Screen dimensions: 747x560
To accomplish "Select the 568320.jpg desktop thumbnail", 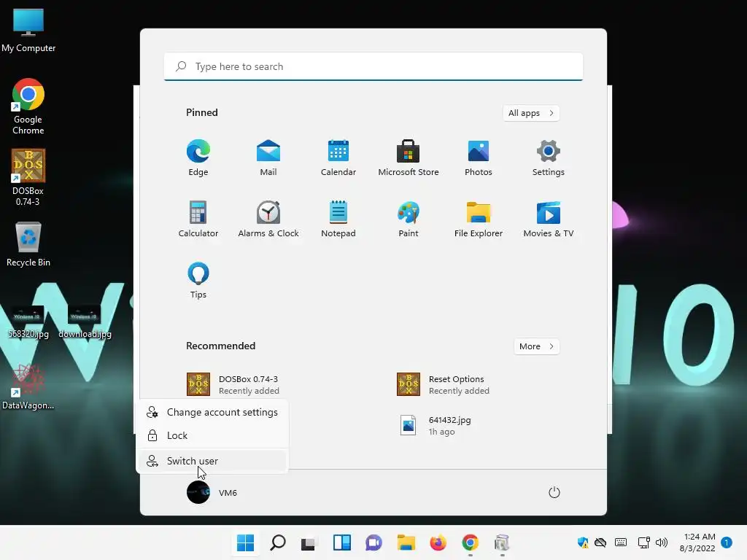I will pos(28,322).
